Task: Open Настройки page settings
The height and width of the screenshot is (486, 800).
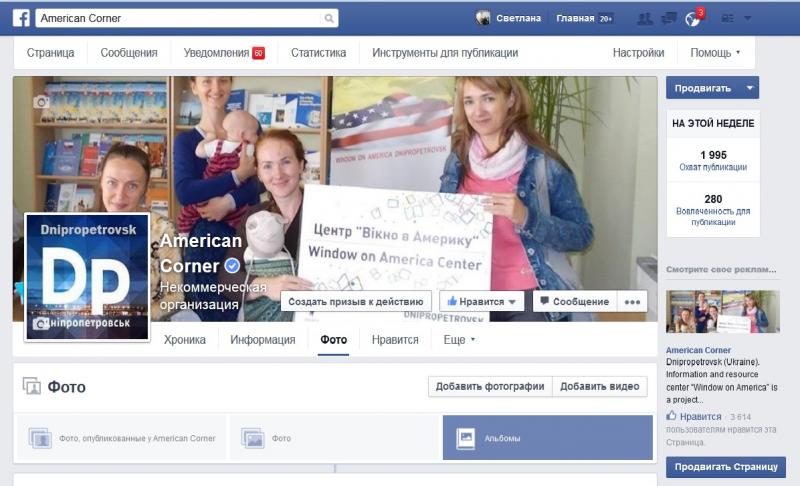Action: coord(638,53)
